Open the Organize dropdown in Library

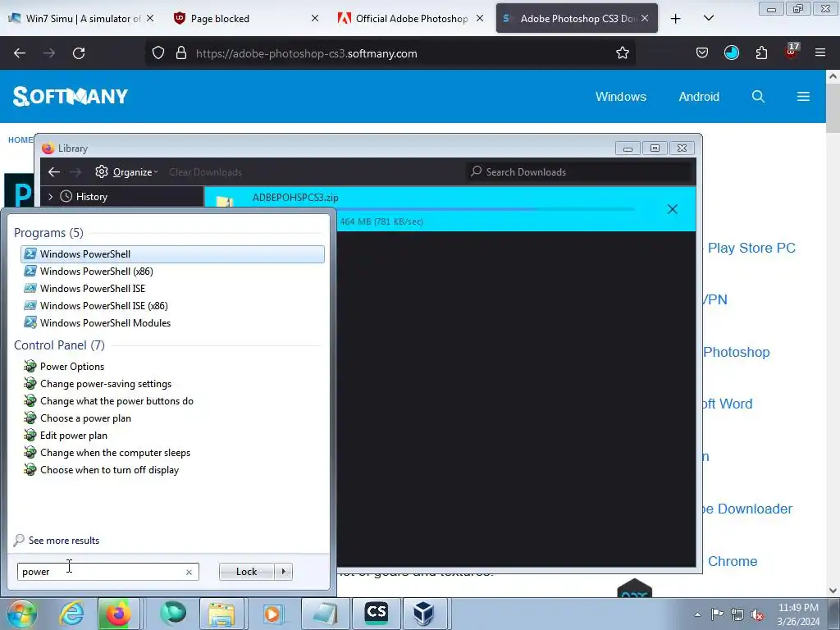pyautogui.click(x=127, y=172)
